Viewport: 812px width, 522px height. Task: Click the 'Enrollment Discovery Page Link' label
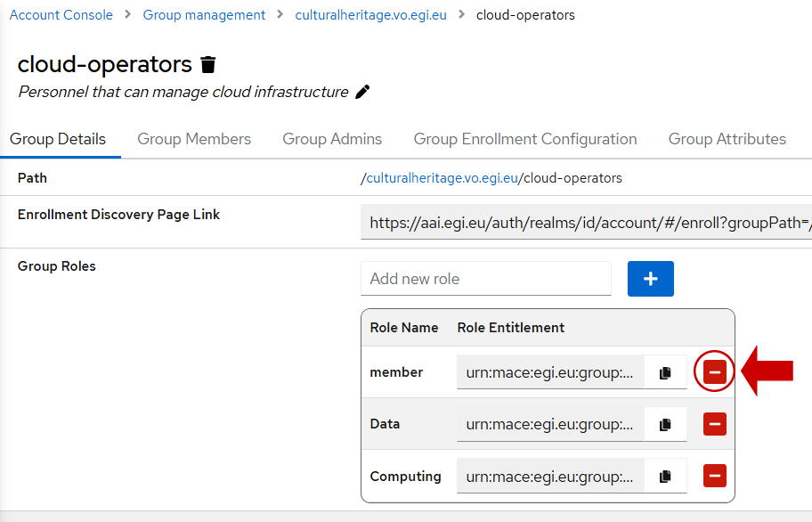point(118,215)
